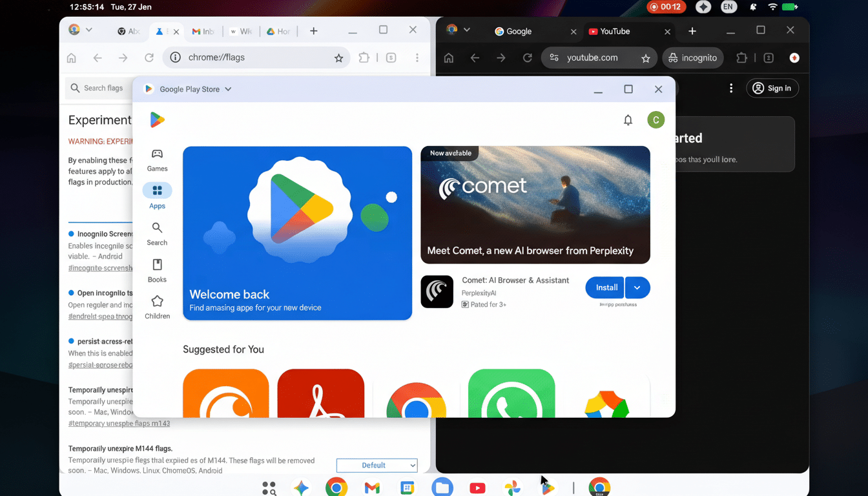The height and width of the screenshot is (496, 868).
Task: Open YouTube from the taskbar
Action: (477, 487)
